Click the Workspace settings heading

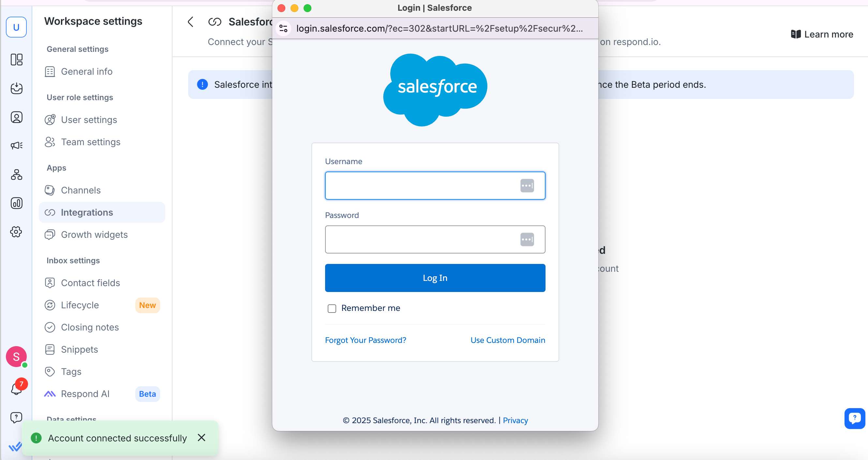(x=93, y=21)
